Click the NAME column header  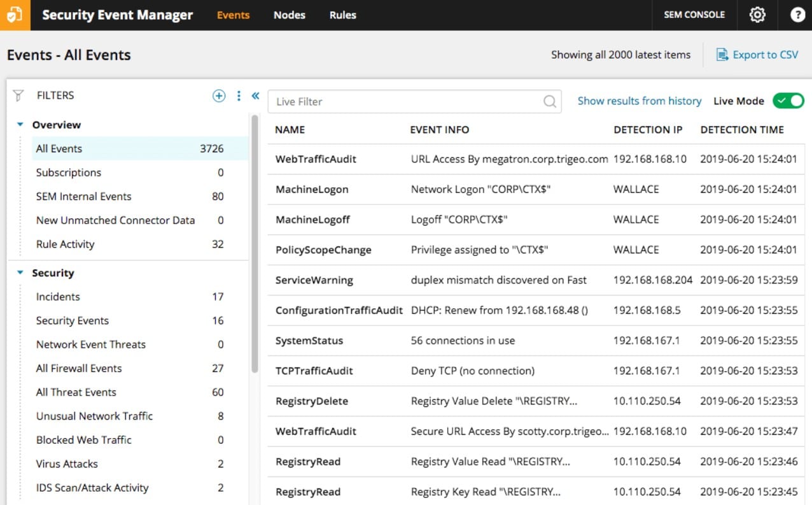pyautogui.click(x=290, y=130)
